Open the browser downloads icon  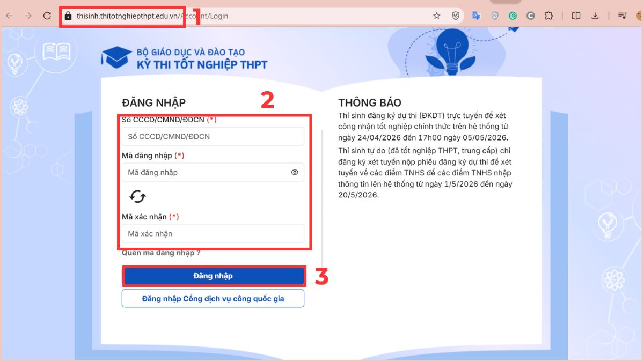(x=595, y=16)
